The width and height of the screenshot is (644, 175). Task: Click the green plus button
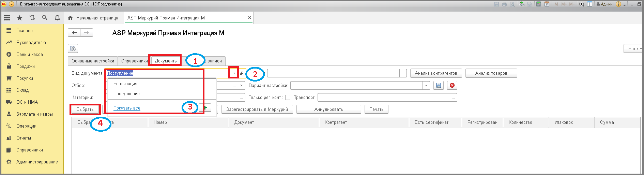[x=205, y=108]
